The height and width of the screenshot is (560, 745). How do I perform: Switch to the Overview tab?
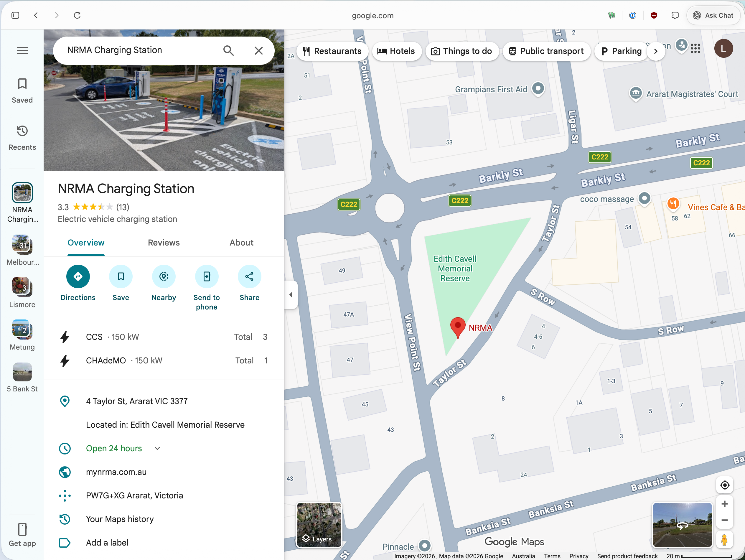click(86, 243)
